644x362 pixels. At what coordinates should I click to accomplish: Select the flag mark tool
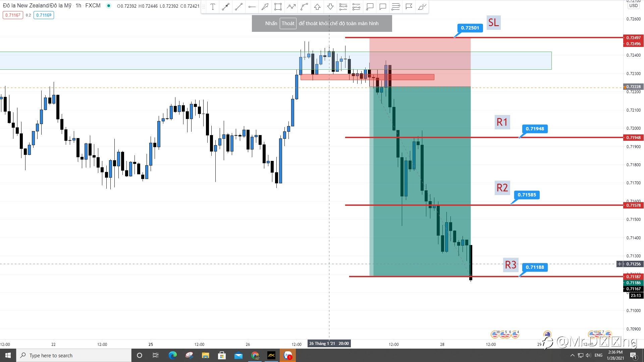coord(409,7)
